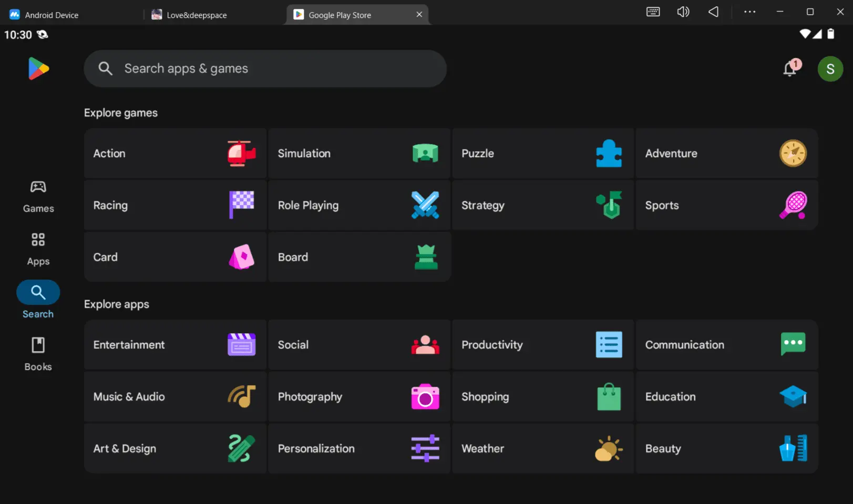This screenshot has width=853, height=504.
Task: Open the emulator keyboard settings icon
Action: click(x=653, y=12)
